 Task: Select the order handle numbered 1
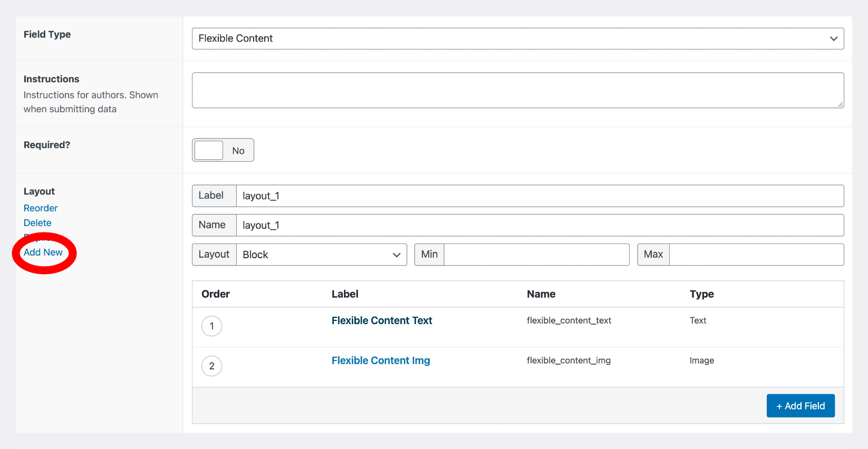click(x=211, y=326)
